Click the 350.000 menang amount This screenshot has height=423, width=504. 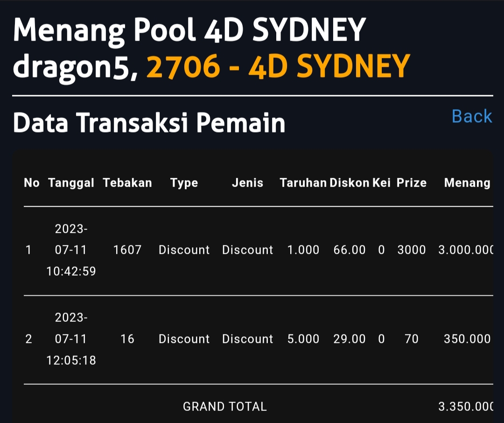(467, 339)
